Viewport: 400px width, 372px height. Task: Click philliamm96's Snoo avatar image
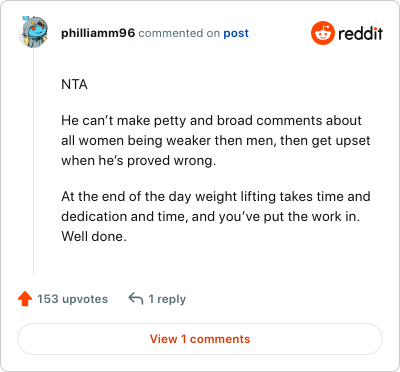point(33,32)
